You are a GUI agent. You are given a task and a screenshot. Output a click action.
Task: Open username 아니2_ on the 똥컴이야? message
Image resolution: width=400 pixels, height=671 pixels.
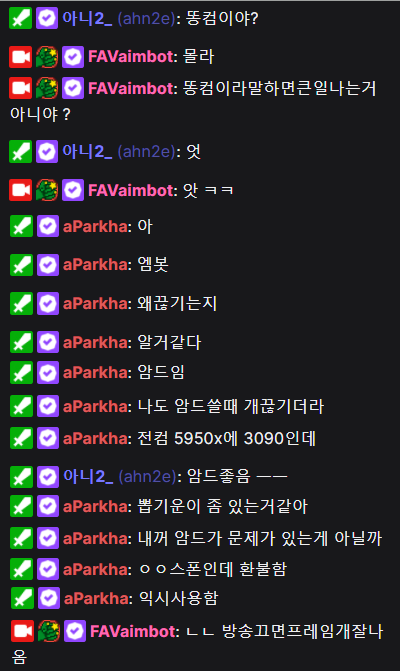87,18
